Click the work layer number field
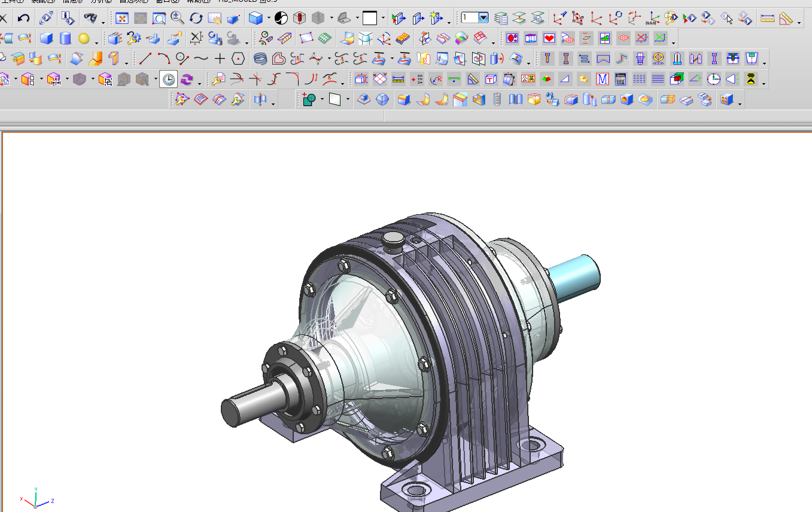 click(x=470, y=18)
